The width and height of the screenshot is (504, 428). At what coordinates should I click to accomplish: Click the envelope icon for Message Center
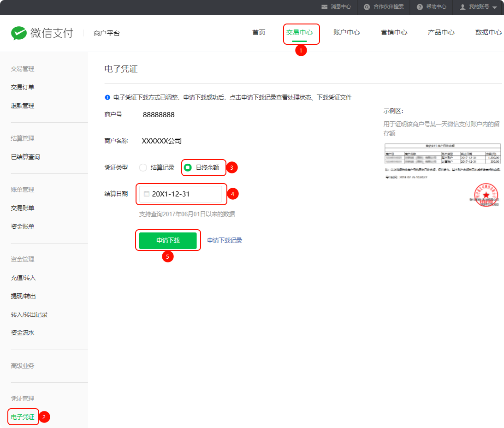tap(325, 7)
